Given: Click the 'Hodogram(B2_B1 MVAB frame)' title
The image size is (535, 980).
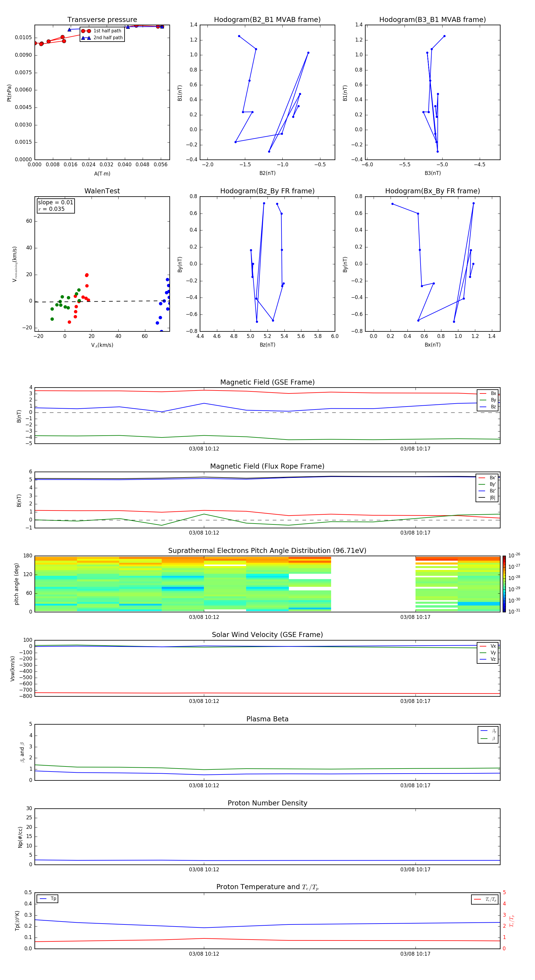Looking at the screenshot, I should pos(267,20).
